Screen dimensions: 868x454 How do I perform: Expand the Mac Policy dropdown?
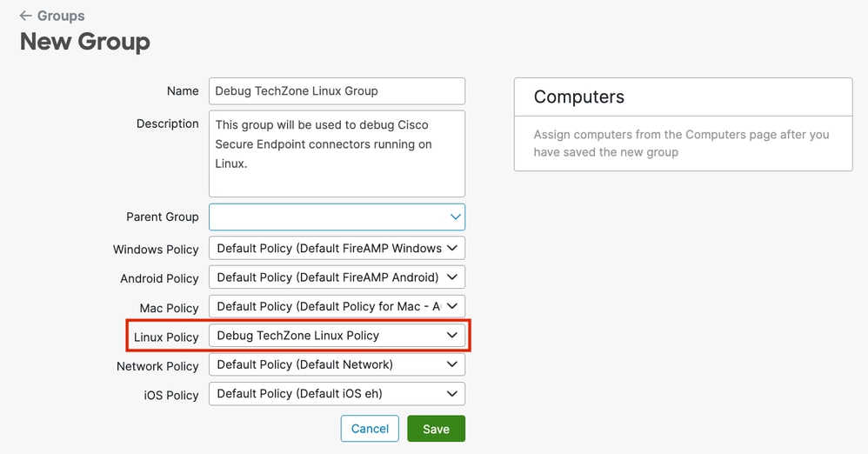(x=337, y=306)
